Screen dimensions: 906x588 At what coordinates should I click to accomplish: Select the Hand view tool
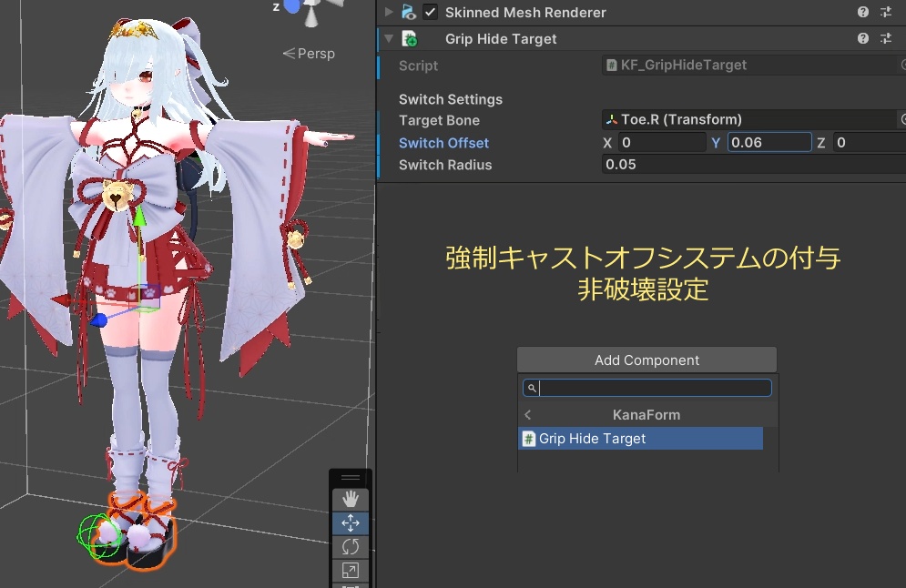(351, 499)
